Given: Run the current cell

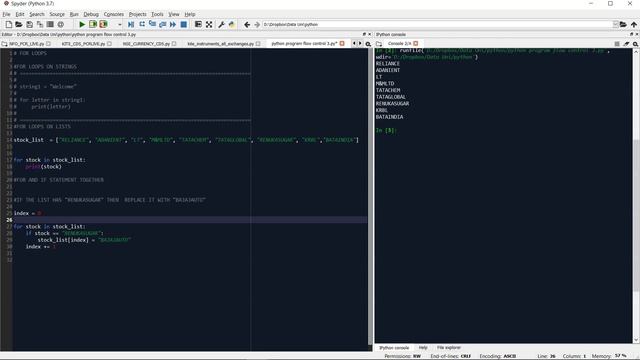Looking at the screenshot, I should click(x=93, y=24).
